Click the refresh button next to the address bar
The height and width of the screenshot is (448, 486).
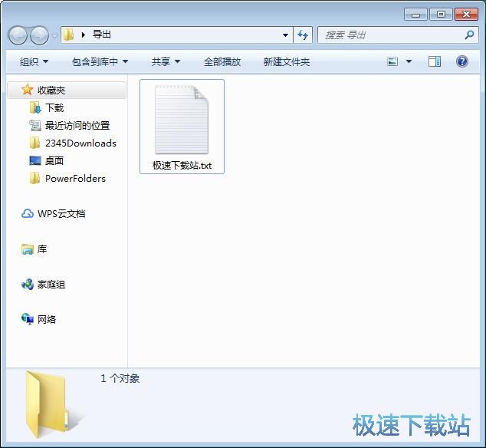pos(303,35)
